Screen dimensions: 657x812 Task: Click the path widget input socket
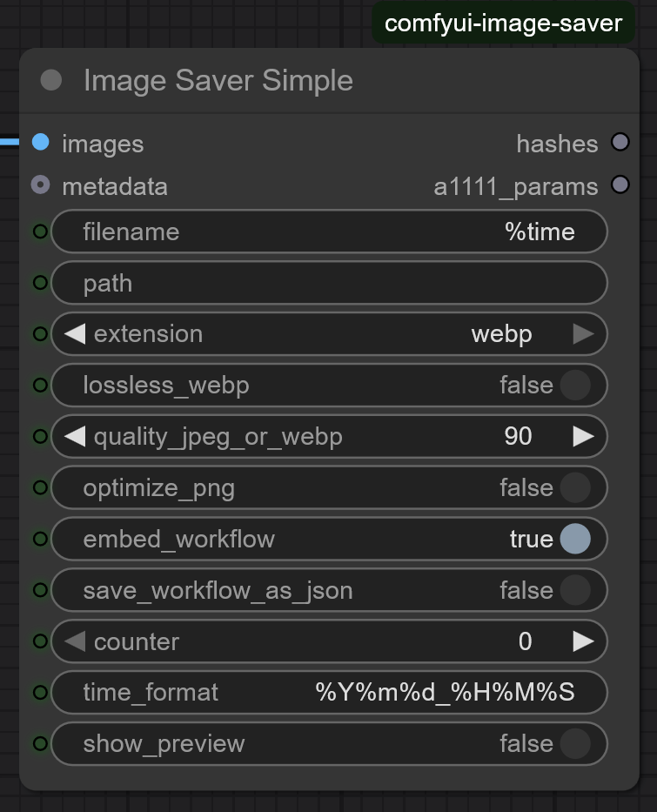(39, 283)
